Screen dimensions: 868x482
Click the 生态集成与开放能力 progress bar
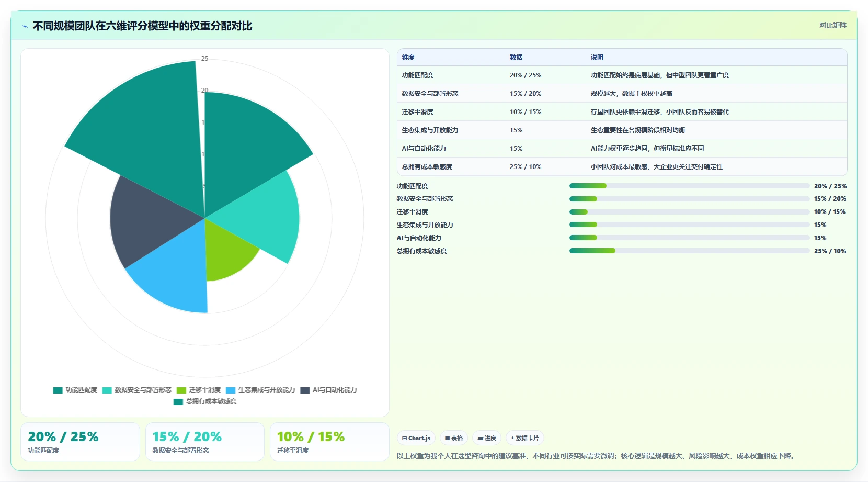[x=689, y=225]
